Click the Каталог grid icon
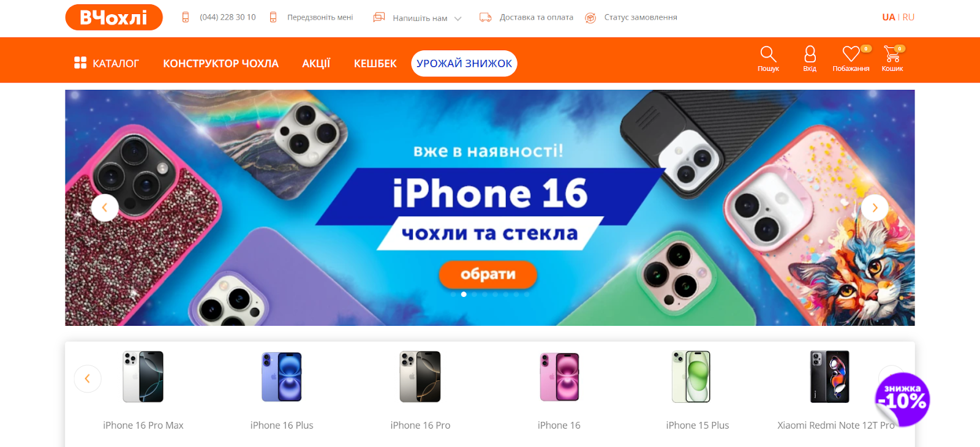This screenshot has width=980, height=447. tap(80, 62)
